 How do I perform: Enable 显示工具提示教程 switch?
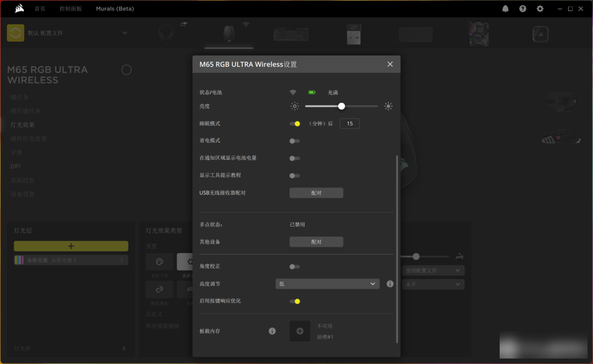click(x=295, y=176)
